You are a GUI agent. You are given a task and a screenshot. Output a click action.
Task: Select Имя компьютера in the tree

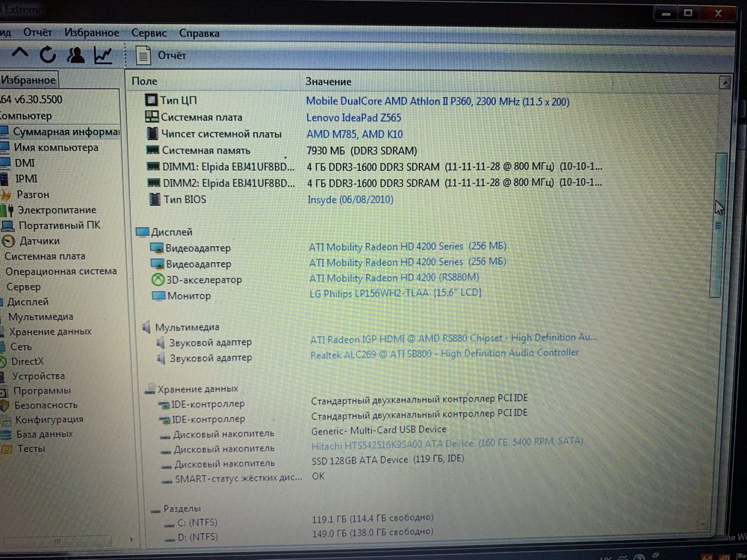point(56,147)
